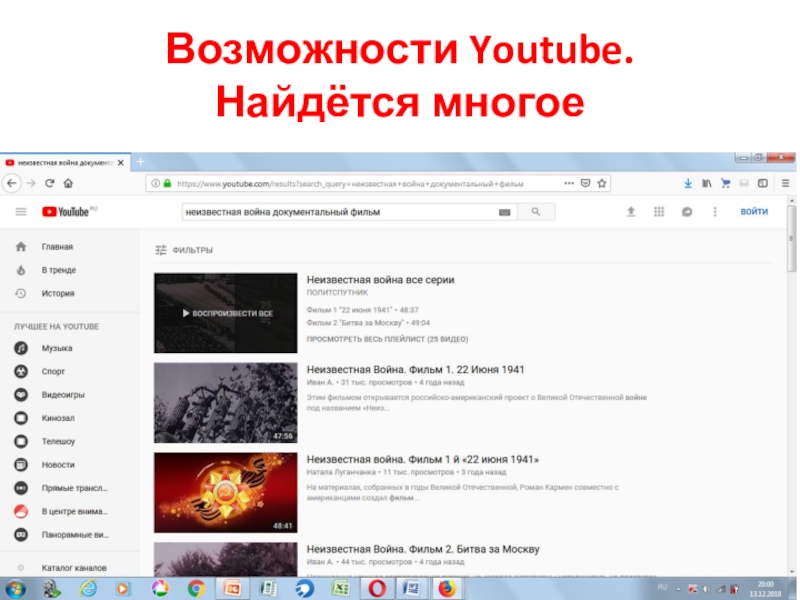Open Google Chrome from taskbar
Screen dimensions: 800x600
click(196, 589)
